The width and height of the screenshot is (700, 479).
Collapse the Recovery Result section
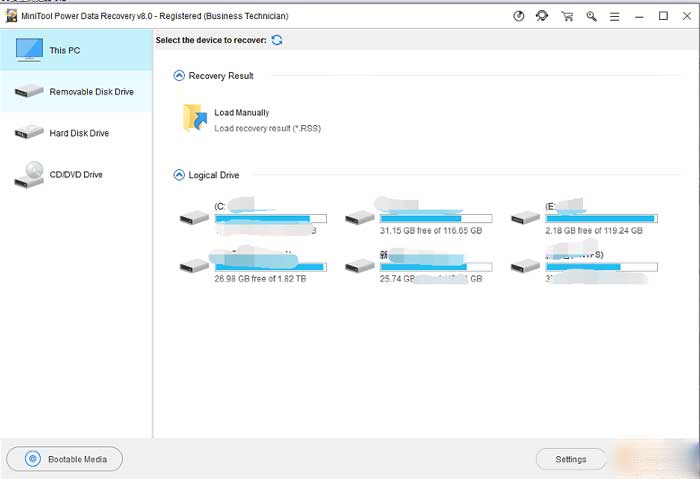179,75
